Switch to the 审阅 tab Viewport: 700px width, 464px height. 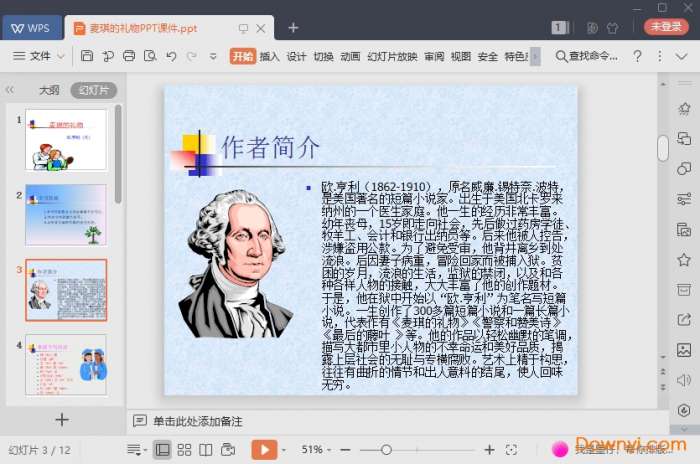point(434,56)
